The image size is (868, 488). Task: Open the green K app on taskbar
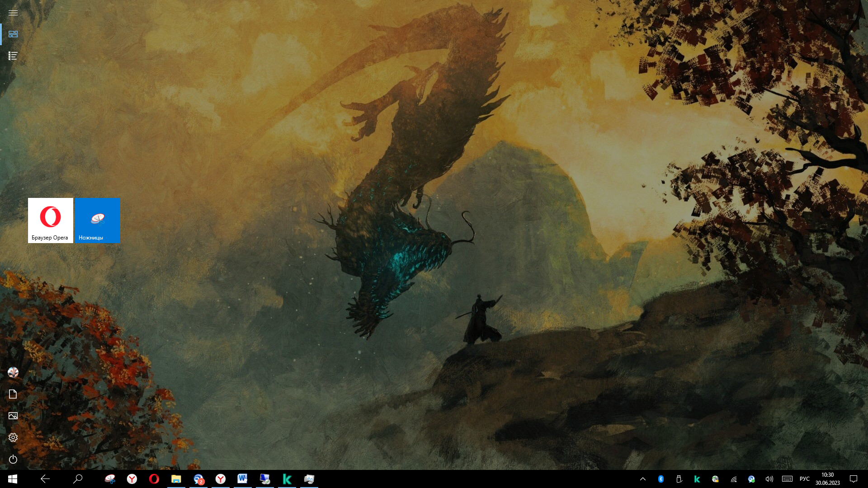pos(287,479)
